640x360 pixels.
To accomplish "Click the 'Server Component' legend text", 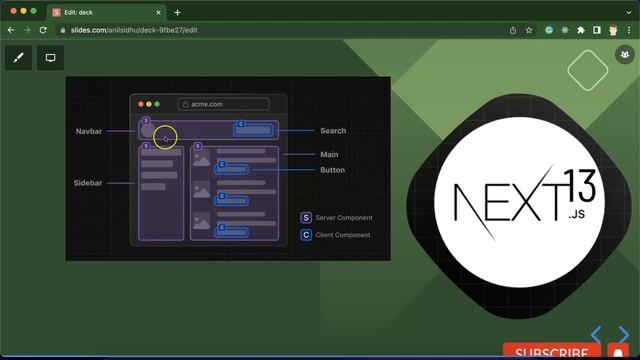I will (344, 218).
